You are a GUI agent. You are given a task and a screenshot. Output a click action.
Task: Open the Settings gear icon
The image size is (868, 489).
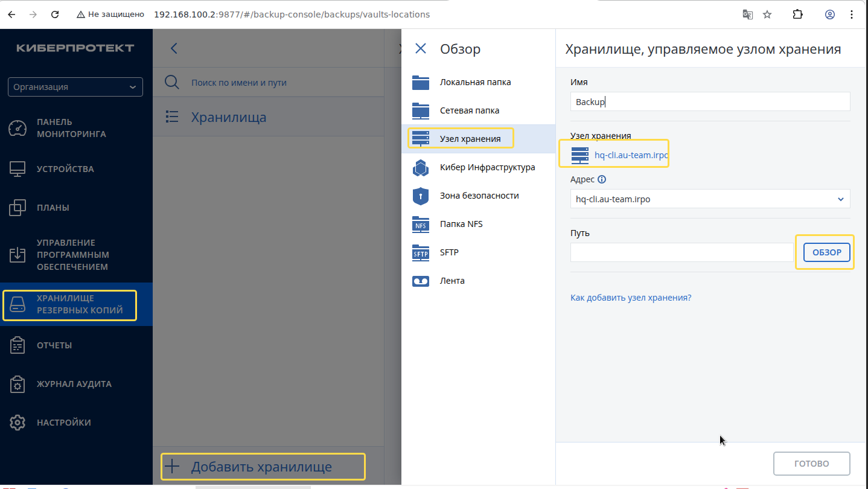click(x=18, y=423)
